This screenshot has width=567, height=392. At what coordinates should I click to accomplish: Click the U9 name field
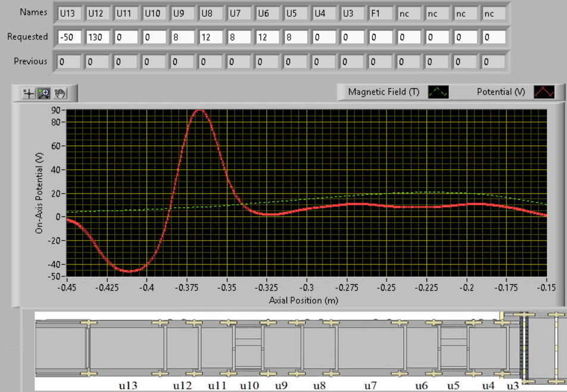(x=182, y=13)
